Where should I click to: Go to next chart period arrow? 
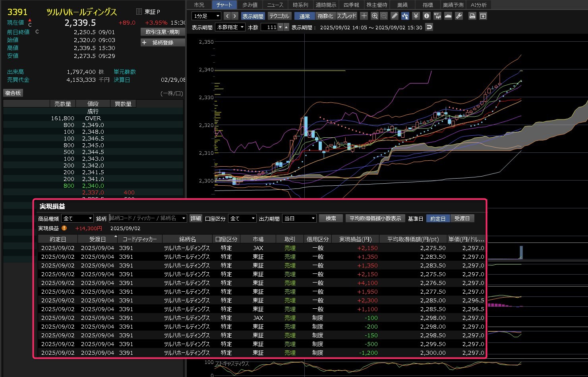pyautogui.click(x=234, y=16)
